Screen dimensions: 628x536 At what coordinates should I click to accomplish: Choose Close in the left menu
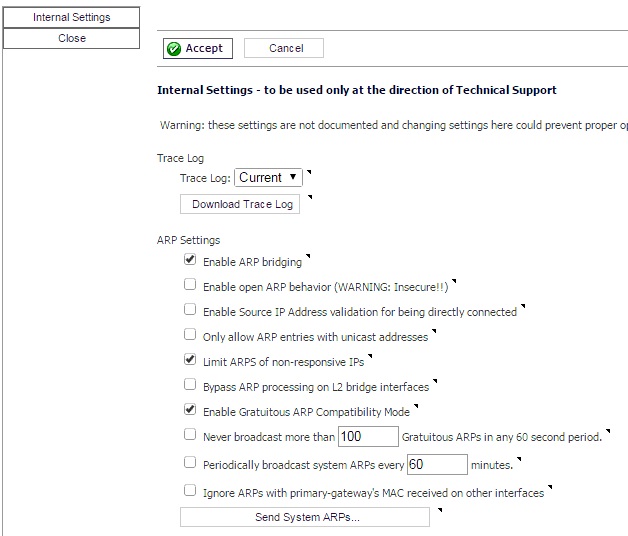click(x=71, y=38)
